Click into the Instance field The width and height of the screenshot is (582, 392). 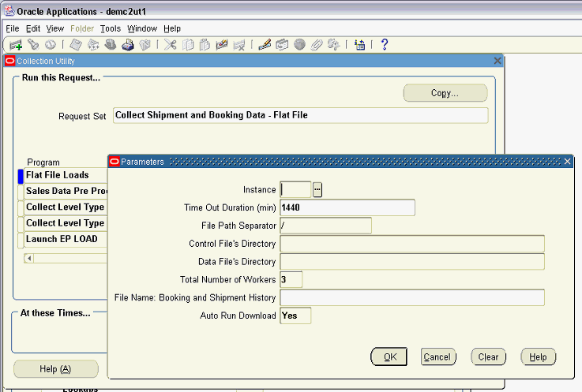point(295,189)
